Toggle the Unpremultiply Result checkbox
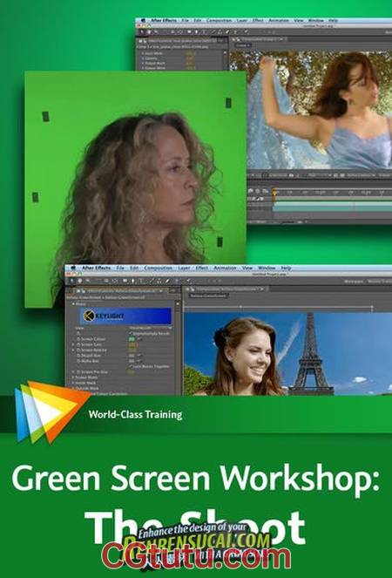This screenshot has width=392, height=578. click(130, 333)
